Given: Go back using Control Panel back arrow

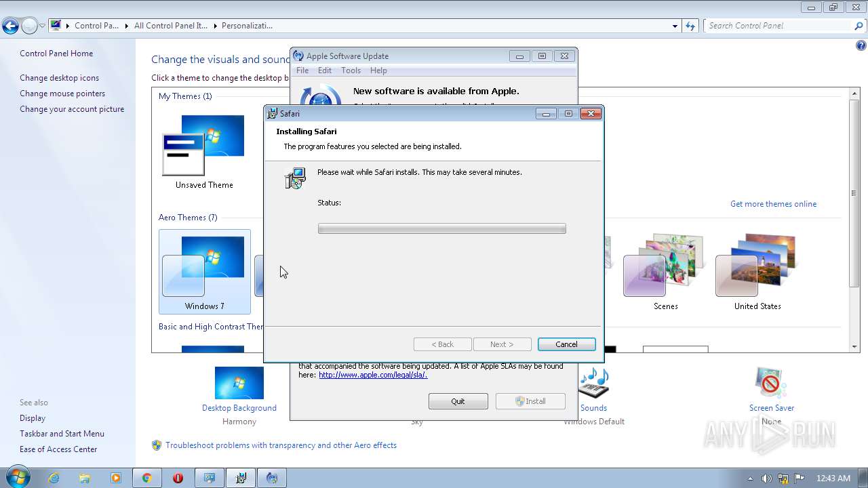Looking at the screenshot, I should [10, 26].
